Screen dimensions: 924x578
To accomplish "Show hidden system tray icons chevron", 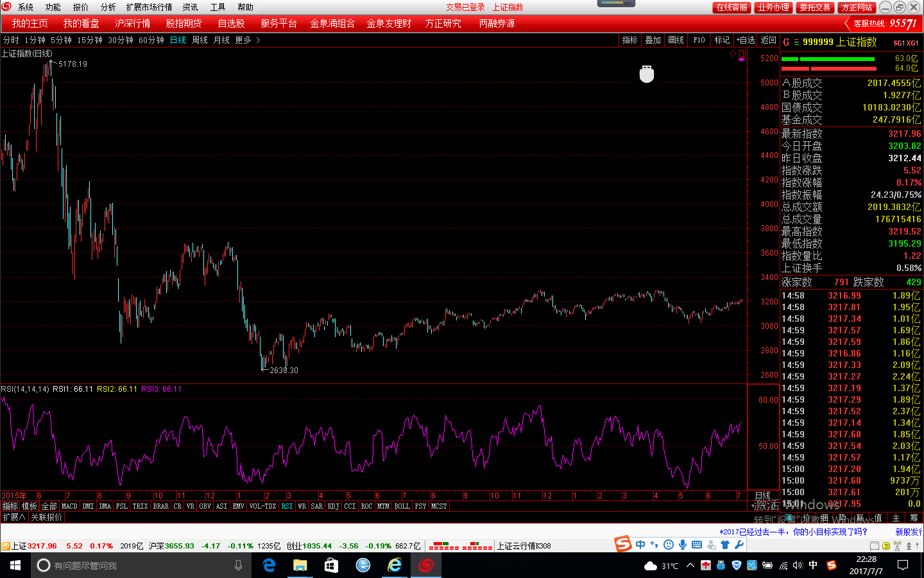I will tap(690, 565).
